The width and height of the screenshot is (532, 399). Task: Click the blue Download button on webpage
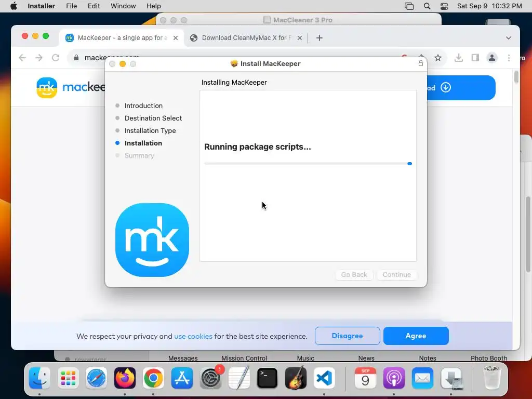[461, 87]
